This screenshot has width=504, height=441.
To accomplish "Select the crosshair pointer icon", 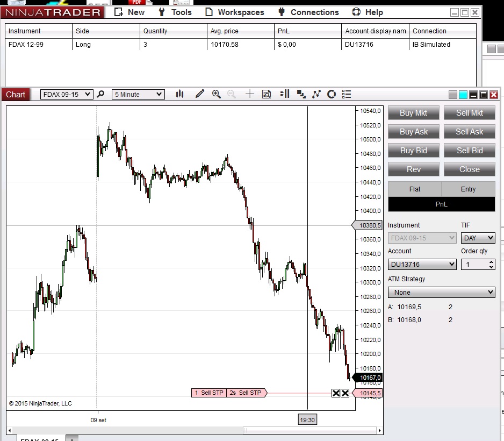I will (x=250, y=94).
